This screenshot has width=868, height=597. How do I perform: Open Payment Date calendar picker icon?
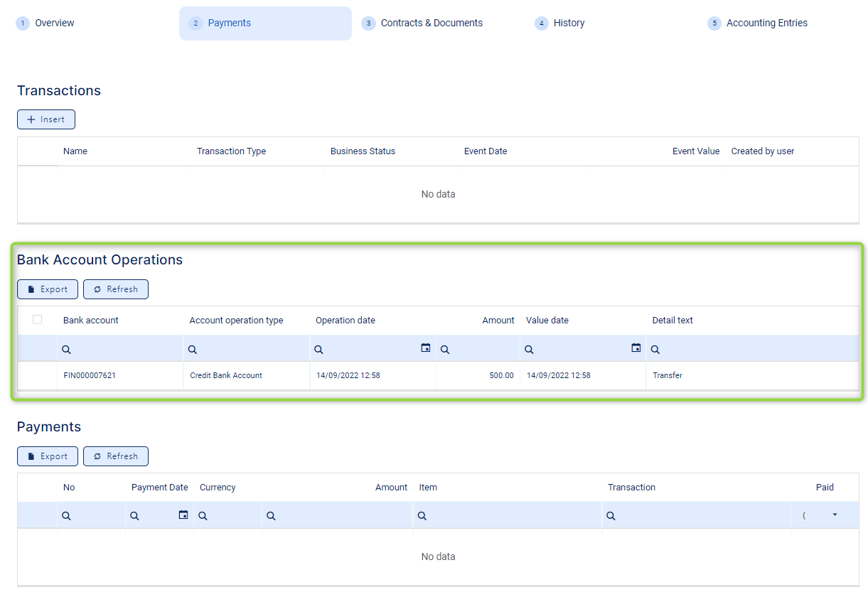click(x=183, y=515)
